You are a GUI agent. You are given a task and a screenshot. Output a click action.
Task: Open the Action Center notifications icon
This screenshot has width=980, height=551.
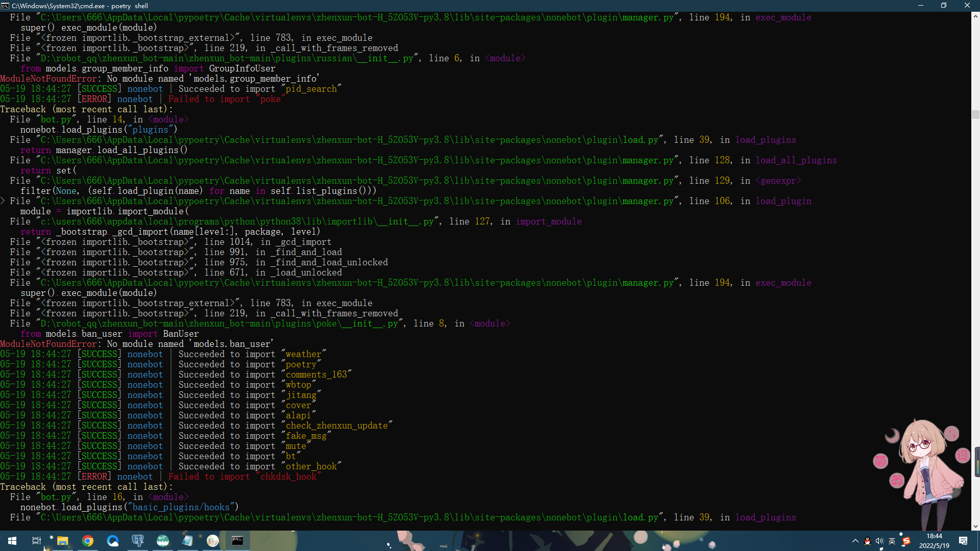coord(963,541)
